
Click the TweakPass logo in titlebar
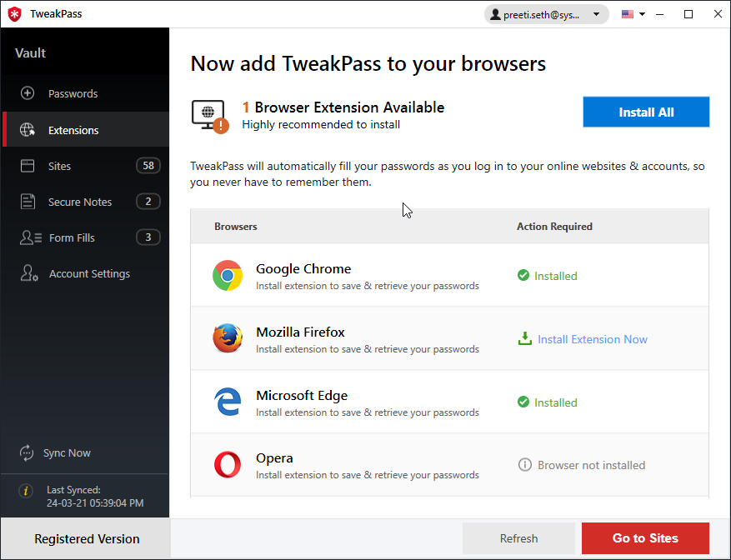pos(14,13)
